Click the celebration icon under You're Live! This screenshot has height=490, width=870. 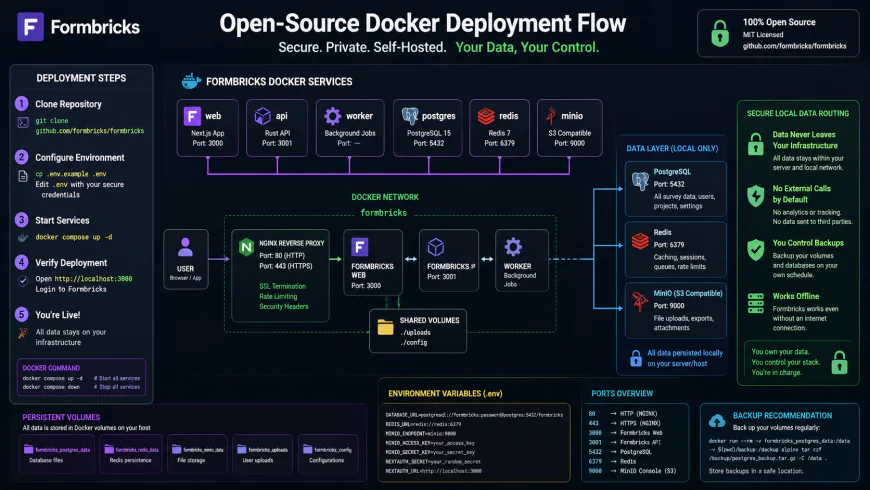pyautogui.click(x=23, y=333)
